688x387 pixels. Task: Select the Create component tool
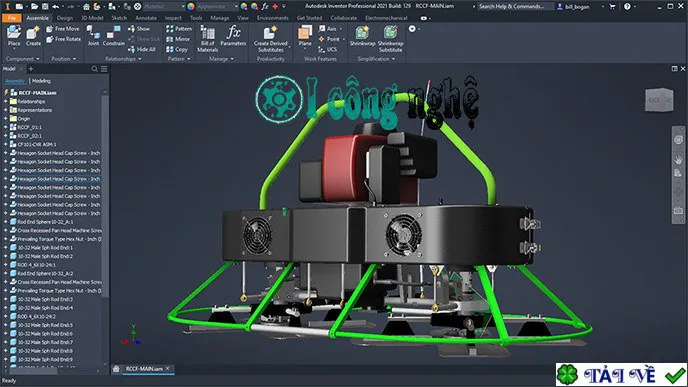click(33, 36)
